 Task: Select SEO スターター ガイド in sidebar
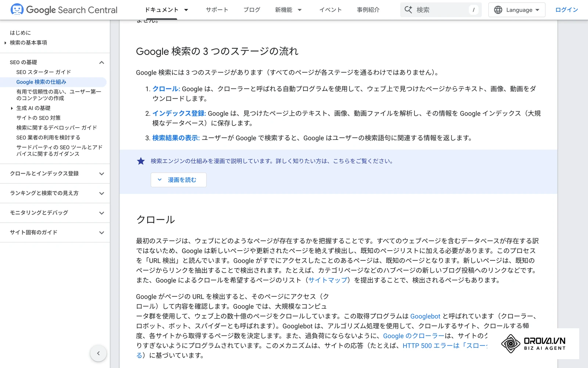[43, 72]
